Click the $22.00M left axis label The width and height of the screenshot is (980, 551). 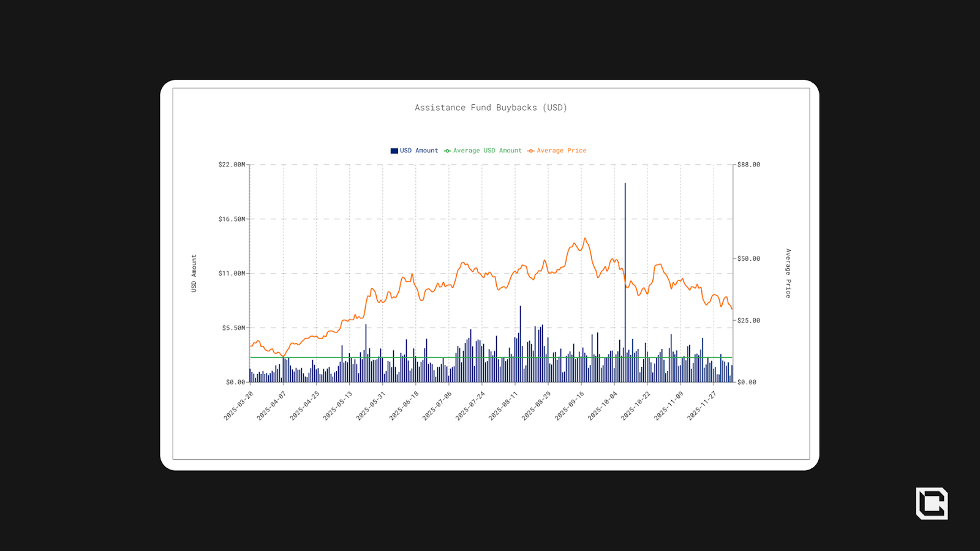point(232,165)
